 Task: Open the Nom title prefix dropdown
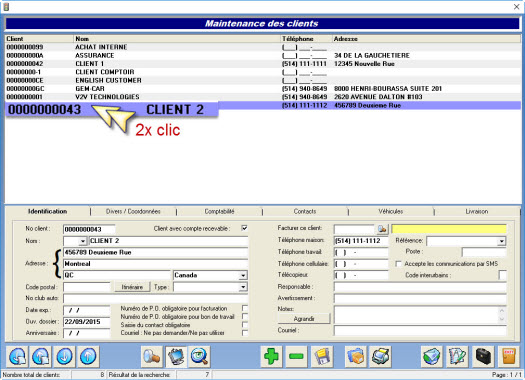click(x=82, y=241)
